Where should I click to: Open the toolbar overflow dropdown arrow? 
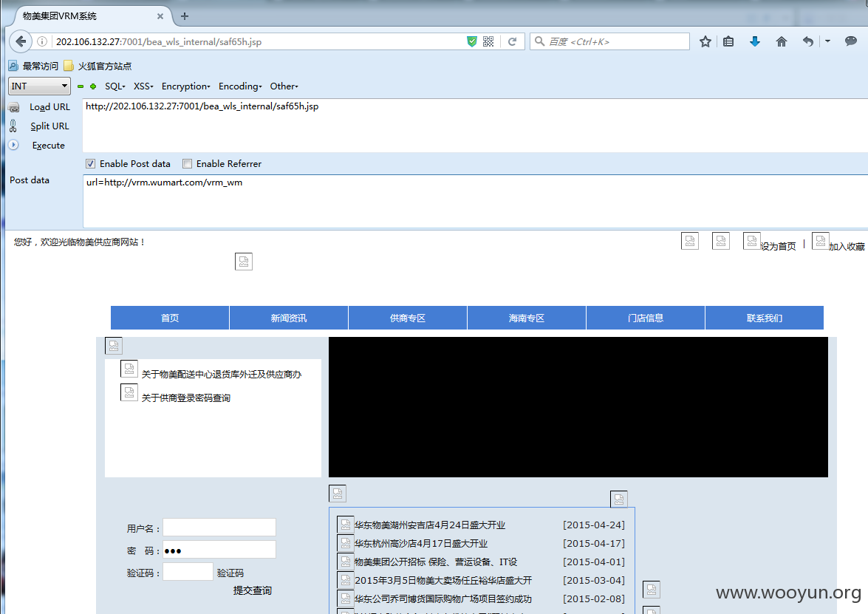pyautogui.click(x=827, y=41)
